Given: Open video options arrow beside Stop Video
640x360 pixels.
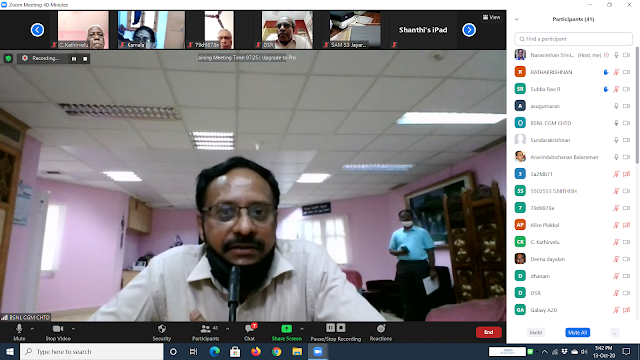Looking at the screenshot, I should (x=73, y=329).
